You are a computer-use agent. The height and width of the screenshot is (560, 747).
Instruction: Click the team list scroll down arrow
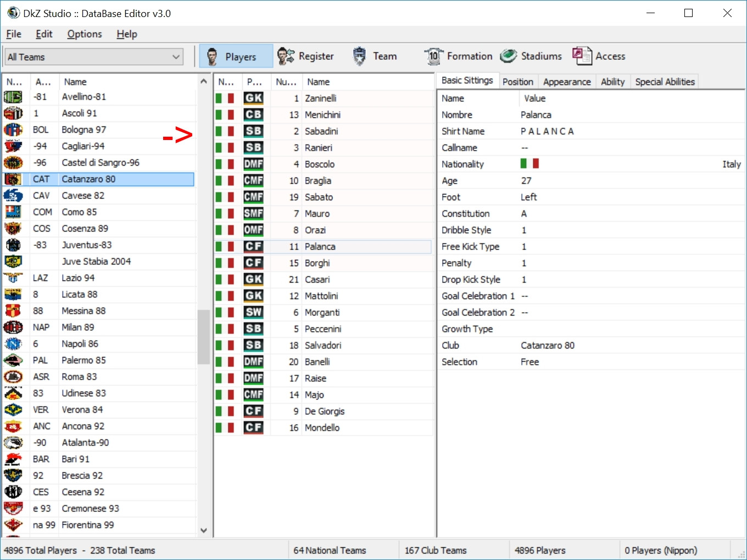[203, 530]
